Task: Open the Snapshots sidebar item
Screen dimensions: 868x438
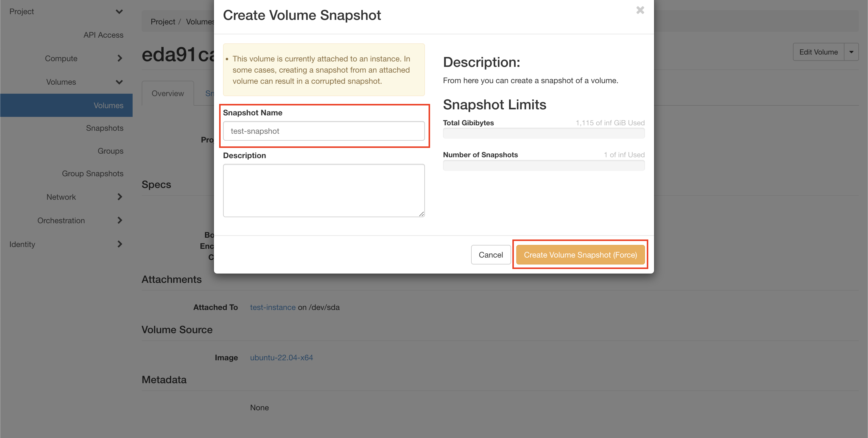Action: point(105,128)
